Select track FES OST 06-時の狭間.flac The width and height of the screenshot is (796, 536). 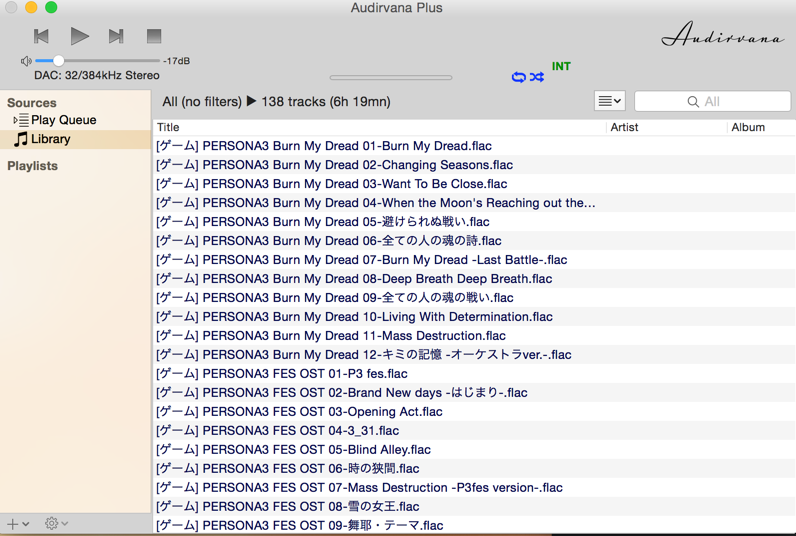(474, 468)
